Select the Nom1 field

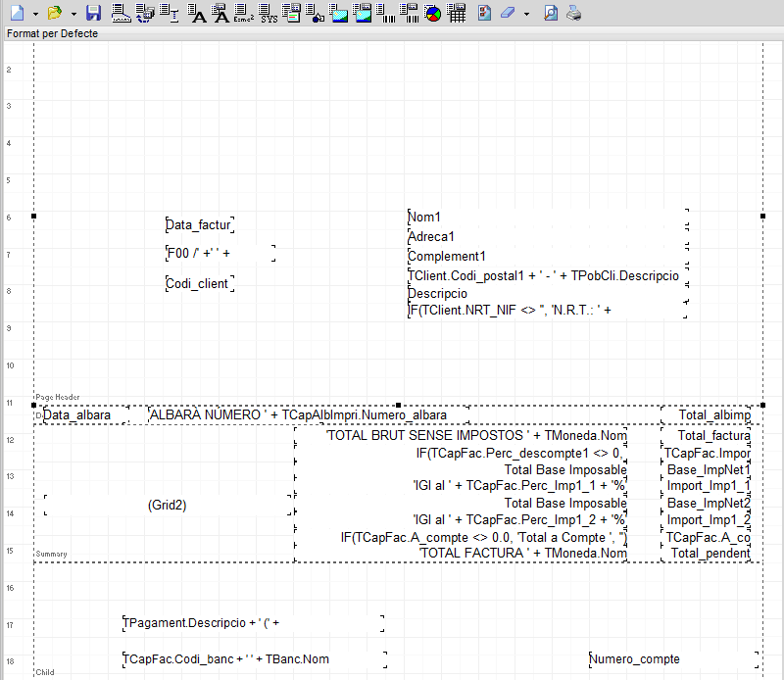point(548,217)
